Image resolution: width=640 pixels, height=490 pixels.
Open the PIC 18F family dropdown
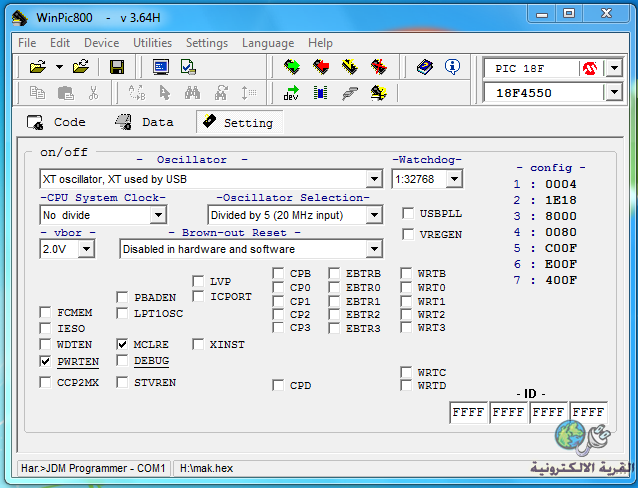[x=614, y=68]
